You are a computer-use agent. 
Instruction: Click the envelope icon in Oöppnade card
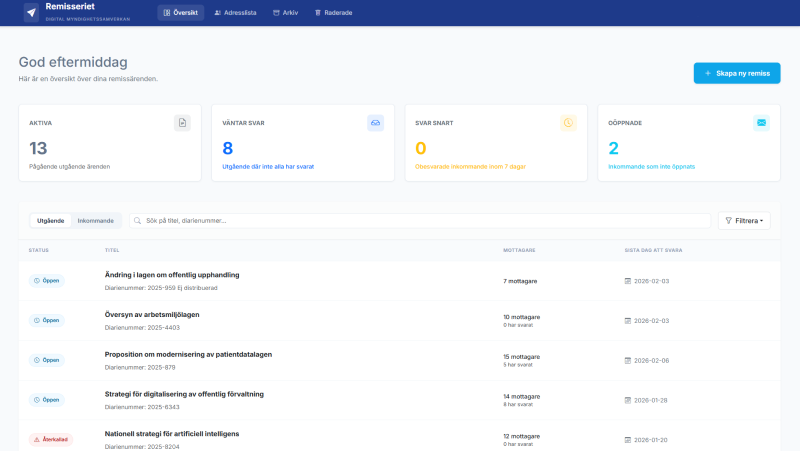761,122
